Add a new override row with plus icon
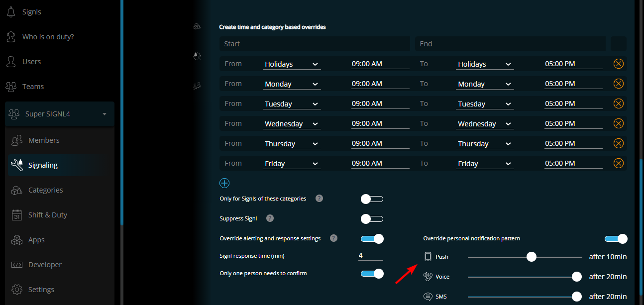 pos(224,183)
